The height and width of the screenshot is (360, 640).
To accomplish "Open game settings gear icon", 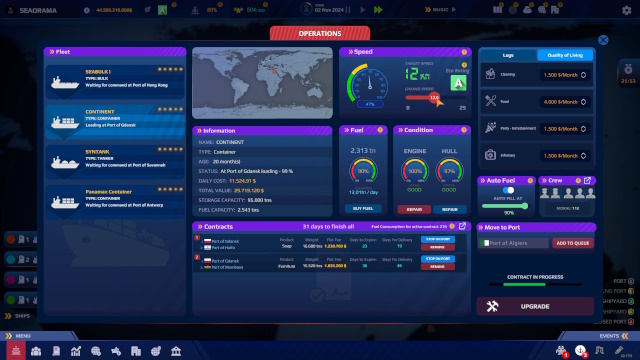I will coord(627,10).
